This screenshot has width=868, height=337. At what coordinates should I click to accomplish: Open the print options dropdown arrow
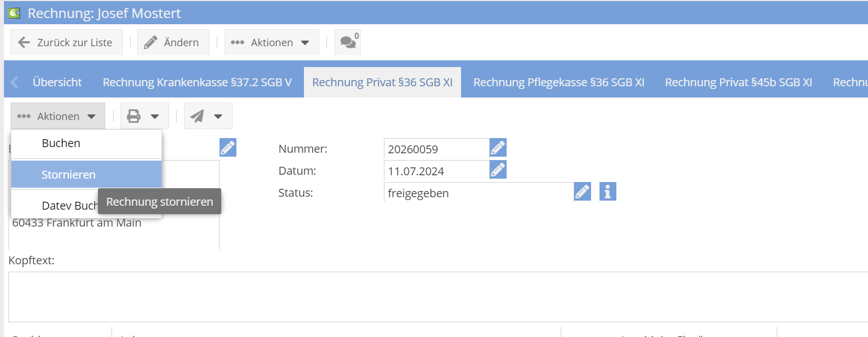click(x=155, y=116)
